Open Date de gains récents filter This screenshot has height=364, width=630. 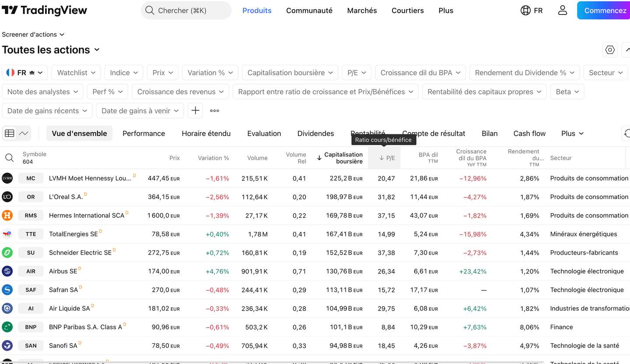(47, 111)
